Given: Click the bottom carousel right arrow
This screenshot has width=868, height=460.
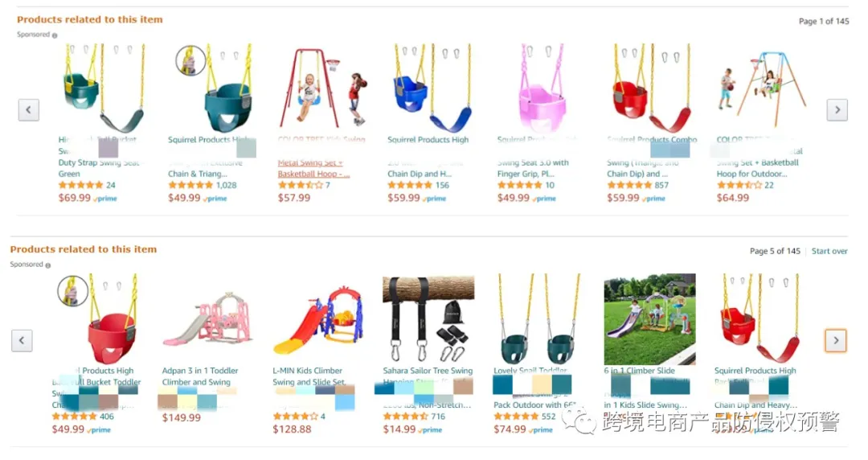Looking at the screenshot, I should click(836, 340).
